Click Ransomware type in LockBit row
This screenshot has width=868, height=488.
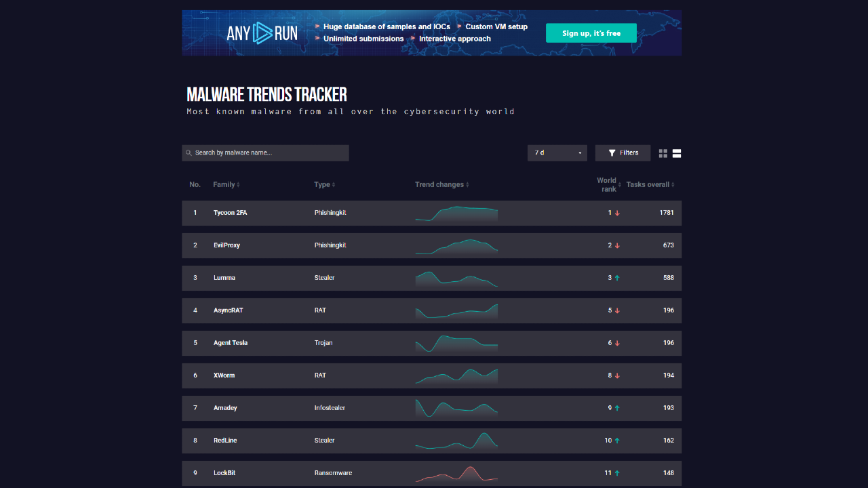point(333,473)
